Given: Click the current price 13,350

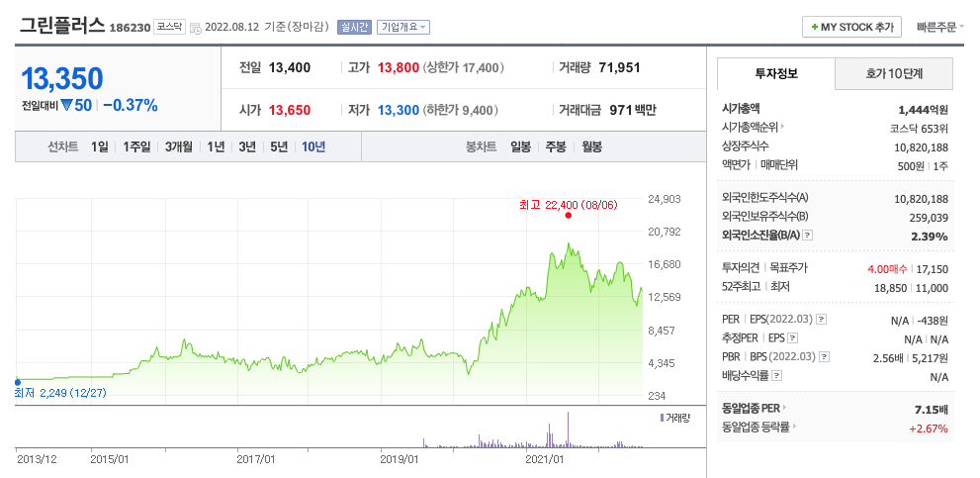Looking at the screenshot, I should (x=62, y=78).
